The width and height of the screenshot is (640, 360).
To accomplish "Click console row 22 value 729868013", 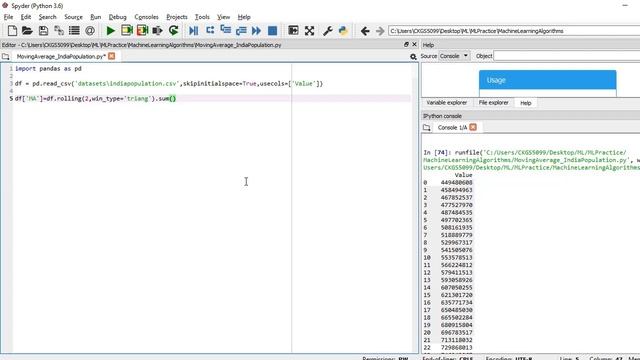I will click(456, 348).
